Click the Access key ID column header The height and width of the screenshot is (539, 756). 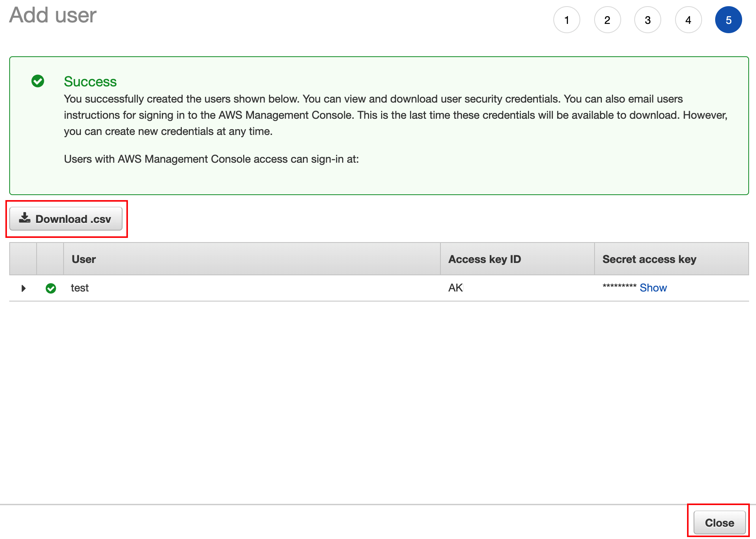click(x=484, y=259)
